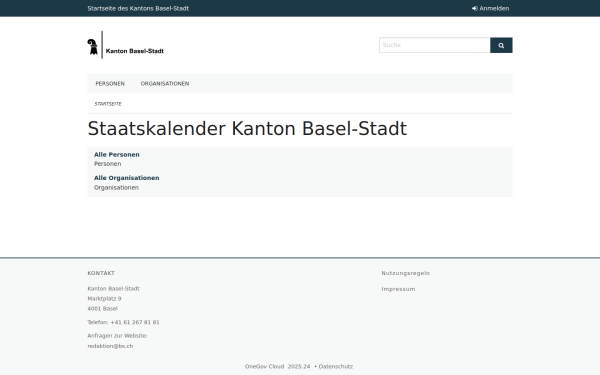The image size is (600, 375).
Task: Open the Kanton Basel-Stadt logo link
Action: coord(126,45)
